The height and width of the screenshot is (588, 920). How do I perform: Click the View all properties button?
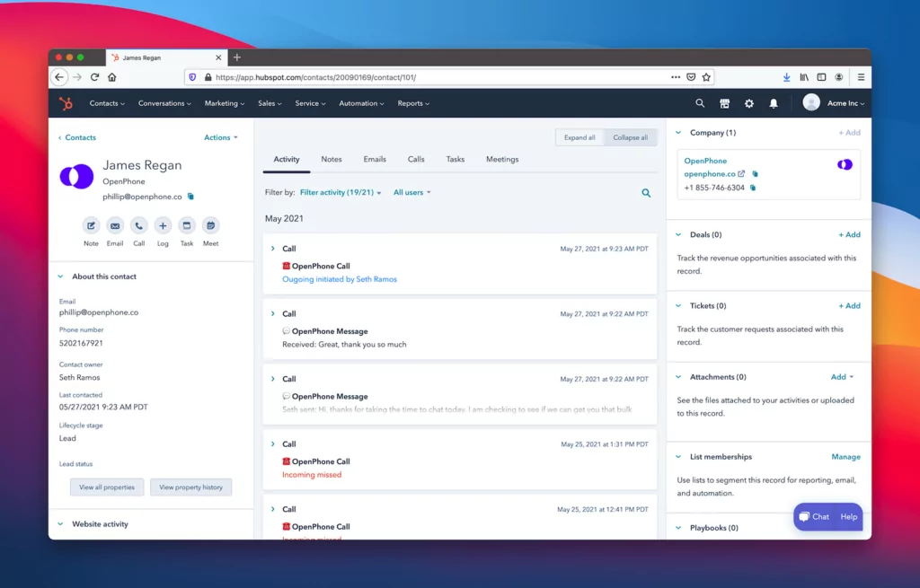coord(107,487)
